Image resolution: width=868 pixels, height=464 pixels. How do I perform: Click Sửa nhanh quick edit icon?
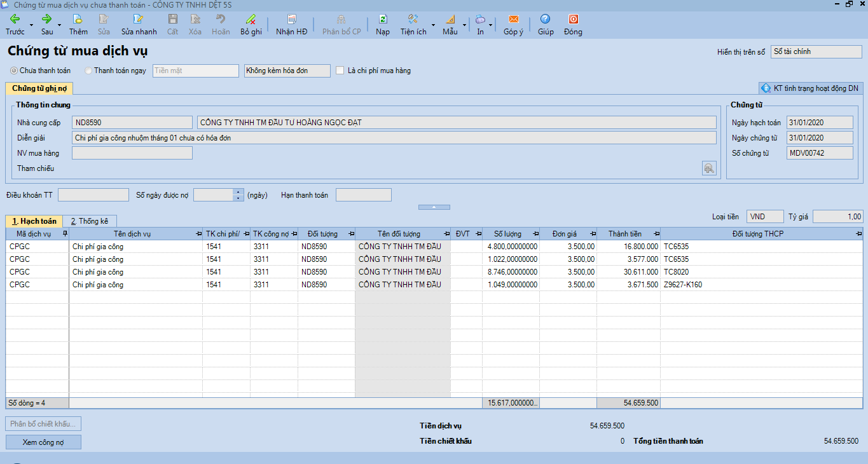139,25
